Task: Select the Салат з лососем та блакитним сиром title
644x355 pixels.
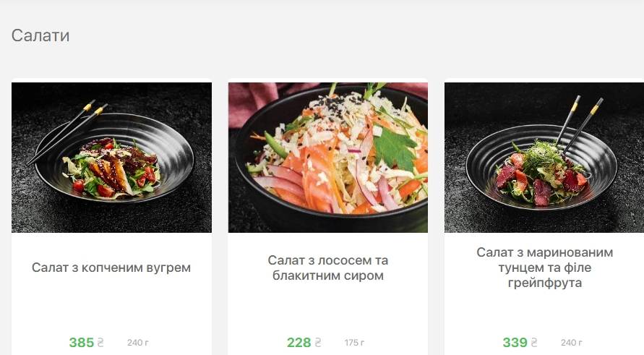Action: pyautogui.click(x=327, y=268)
